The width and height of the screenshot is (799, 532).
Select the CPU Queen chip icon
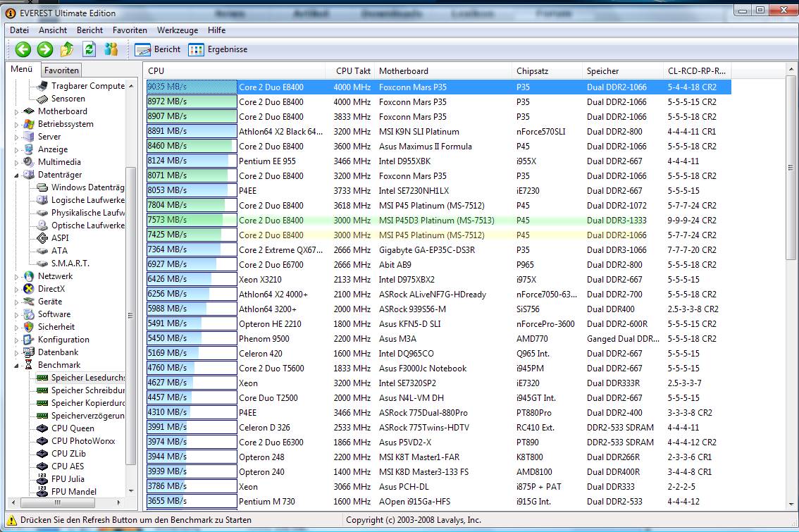click(x=42, y=428)
